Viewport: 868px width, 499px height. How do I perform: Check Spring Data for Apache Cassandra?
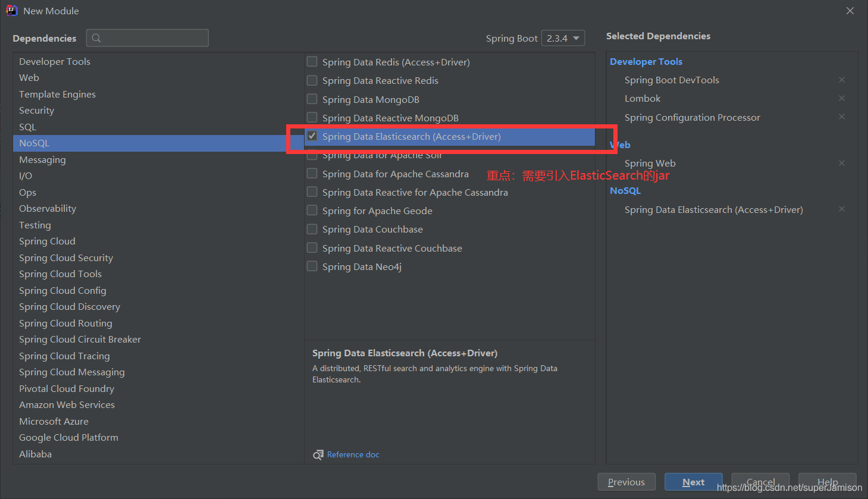[312, 173]
